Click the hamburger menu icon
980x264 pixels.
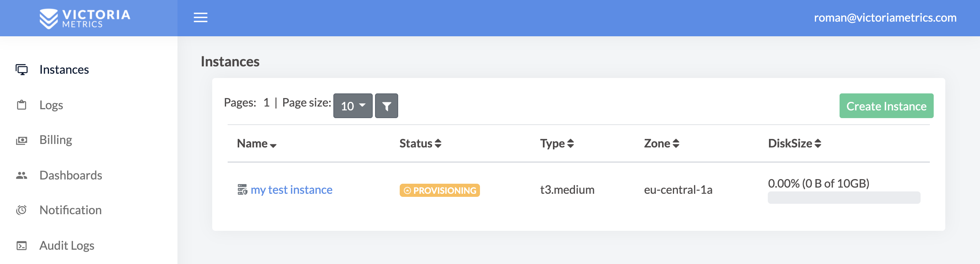click(200, 17)
